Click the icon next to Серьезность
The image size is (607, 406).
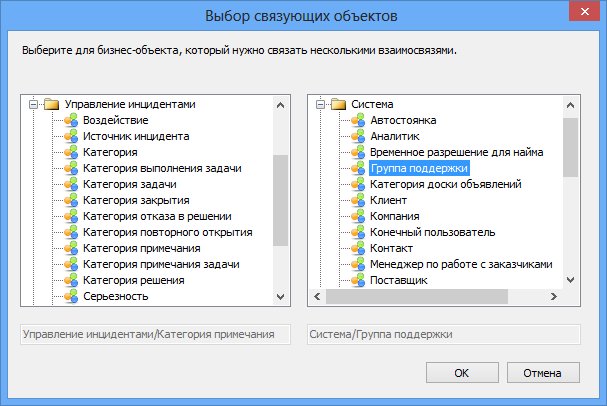(71, 296)
